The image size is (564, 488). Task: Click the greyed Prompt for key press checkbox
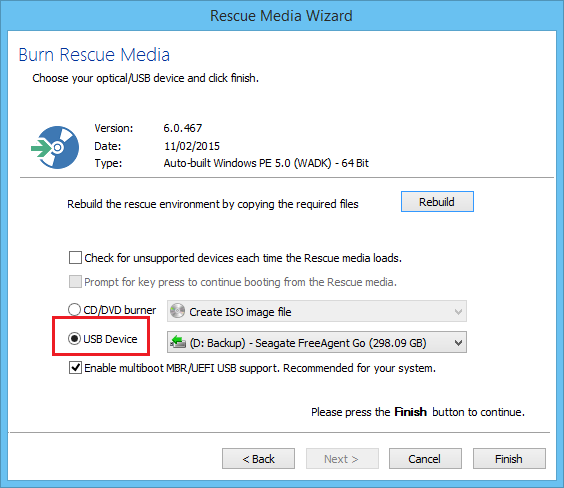tap(75, 282)
